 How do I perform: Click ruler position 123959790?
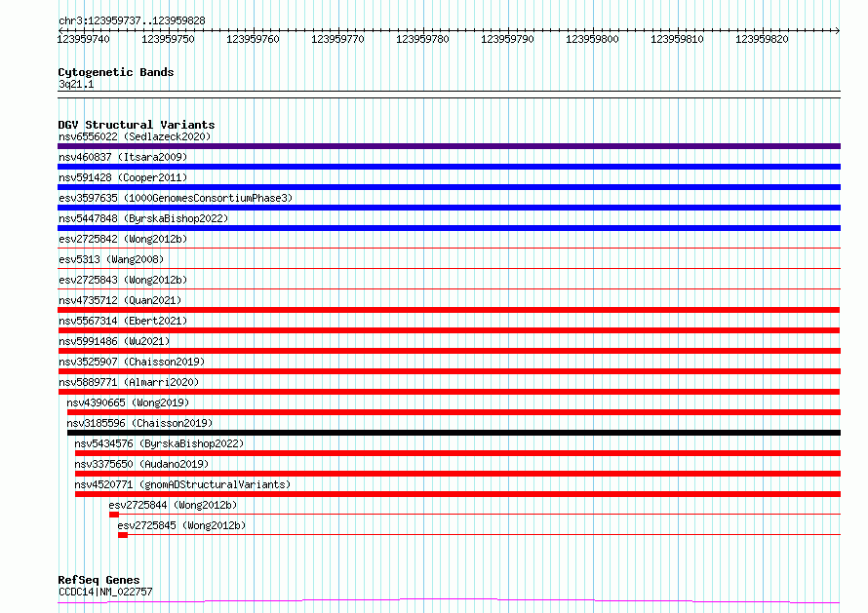tap(507, 39)
